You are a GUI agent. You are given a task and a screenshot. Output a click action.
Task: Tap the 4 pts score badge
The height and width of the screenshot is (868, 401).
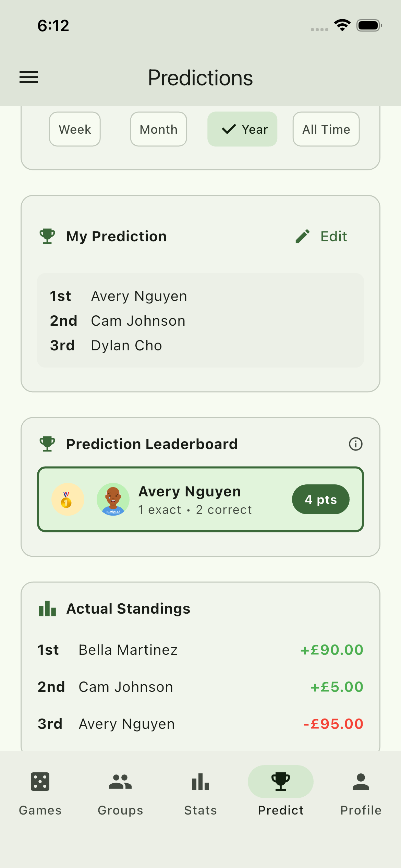320,499
